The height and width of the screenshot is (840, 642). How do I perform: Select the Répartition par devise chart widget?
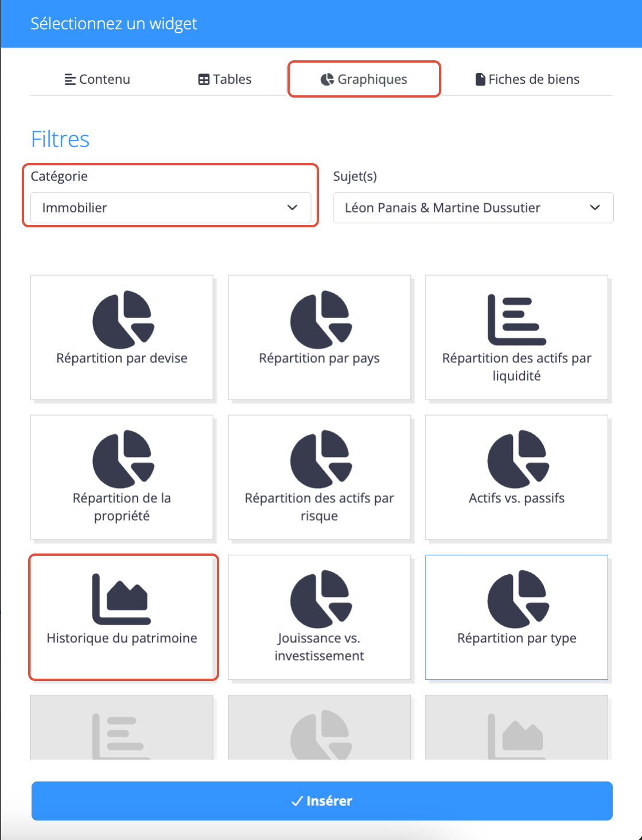[122, 337]
